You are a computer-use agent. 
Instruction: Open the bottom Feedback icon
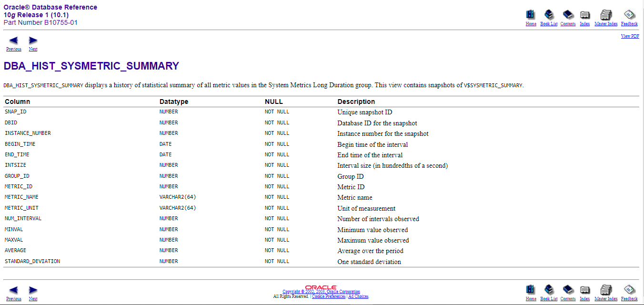[x=629, y=290]
